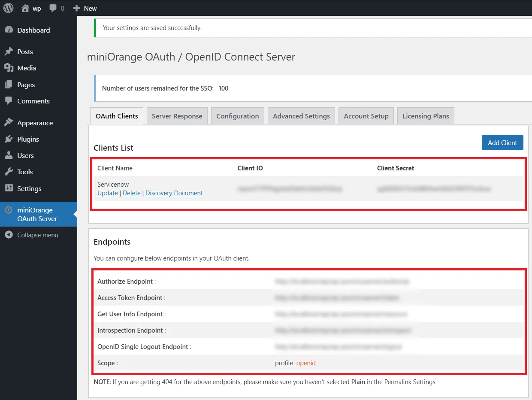
Task: Open the Licensing Plans tab
Action: coord(426,116)
